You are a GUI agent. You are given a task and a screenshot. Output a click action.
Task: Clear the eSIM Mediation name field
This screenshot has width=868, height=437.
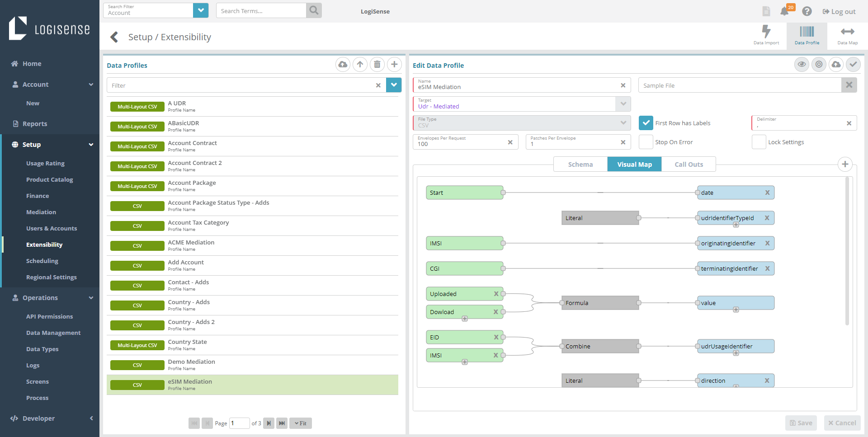623,85
